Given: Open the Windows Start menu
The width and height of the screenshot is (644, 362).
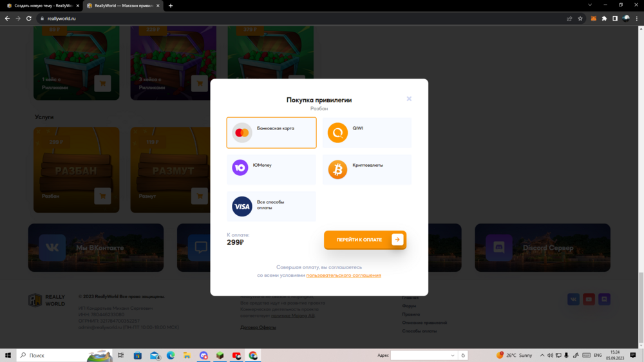Looking at the screenshot, I should pyautogui.click(x=8, y=356).
